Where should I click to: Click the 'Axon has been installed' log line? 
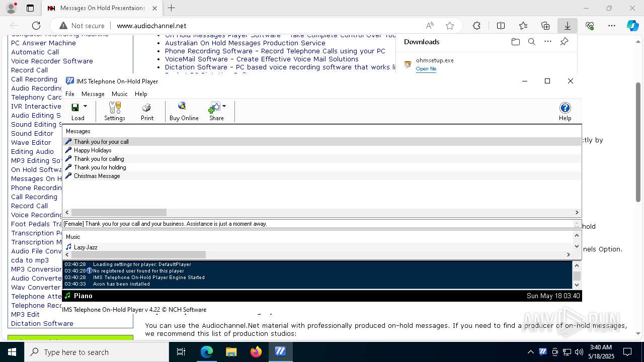121,284
